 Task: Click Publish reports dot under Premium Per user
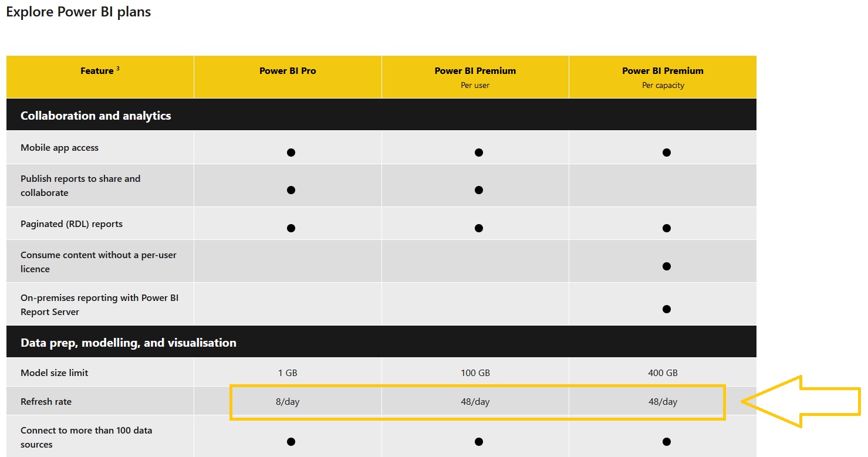click(478, 190)
